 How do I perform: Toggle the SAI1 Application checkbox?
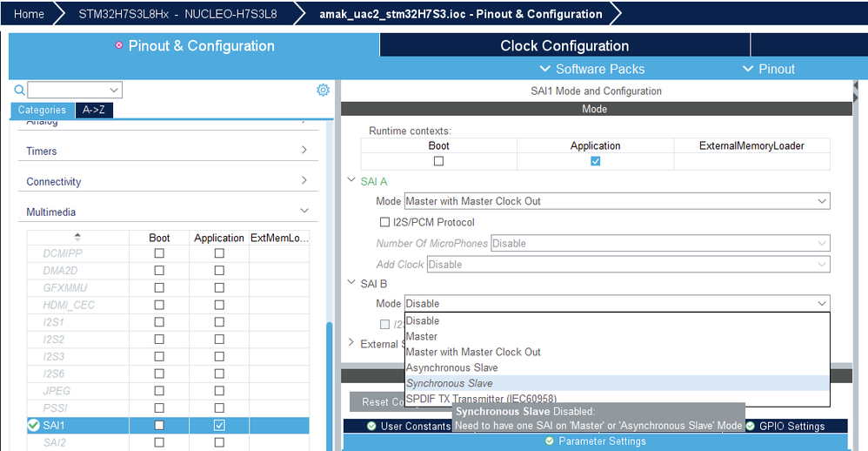coord(219,425)
